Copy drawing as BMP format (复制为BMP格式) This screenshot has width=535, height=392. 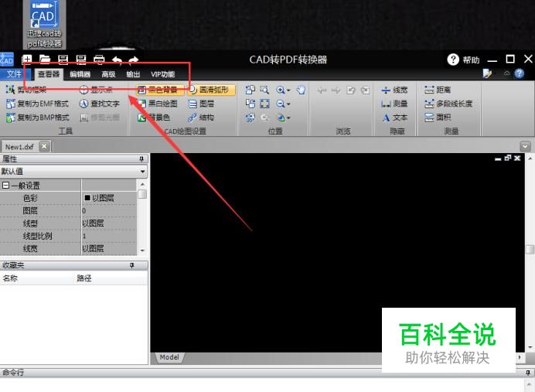[38, 118]
